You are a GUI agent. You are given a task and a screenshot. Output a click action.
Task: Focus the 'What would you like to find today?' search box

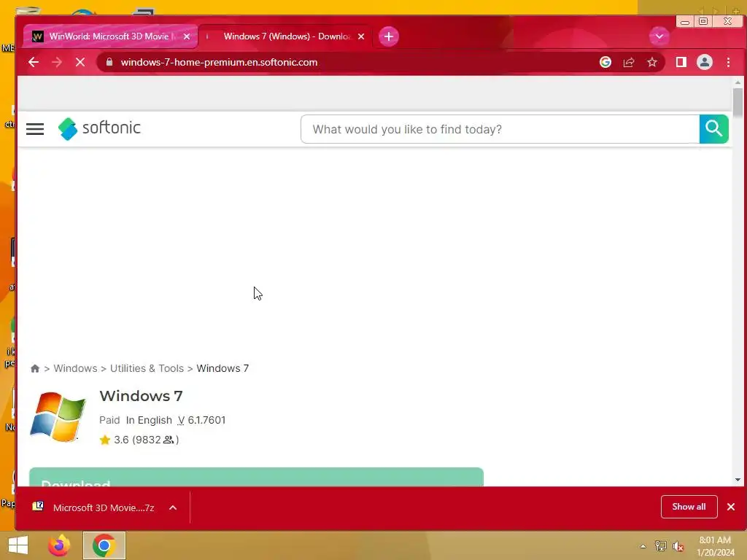(x=500, y=129)
